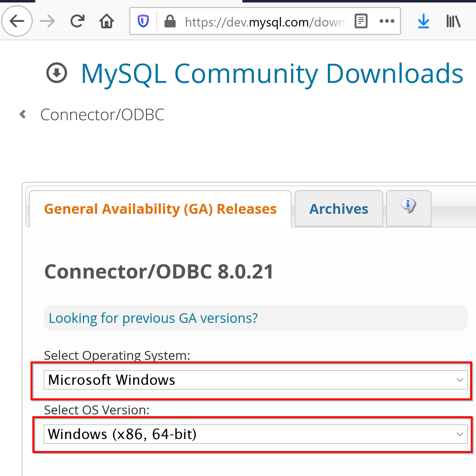Screen dimensions: 476x476
Task: Expand the Microsoft Windows operating system dropdown
Action: coord(255,380)
